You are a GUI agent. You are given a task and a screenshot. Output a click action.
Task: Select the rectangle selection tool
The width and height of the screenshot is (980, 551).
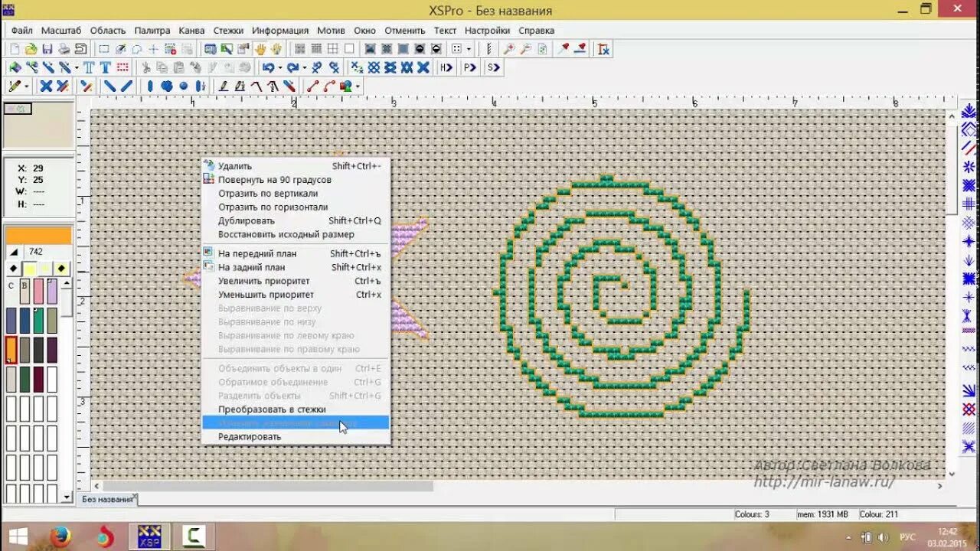(104, 49)
